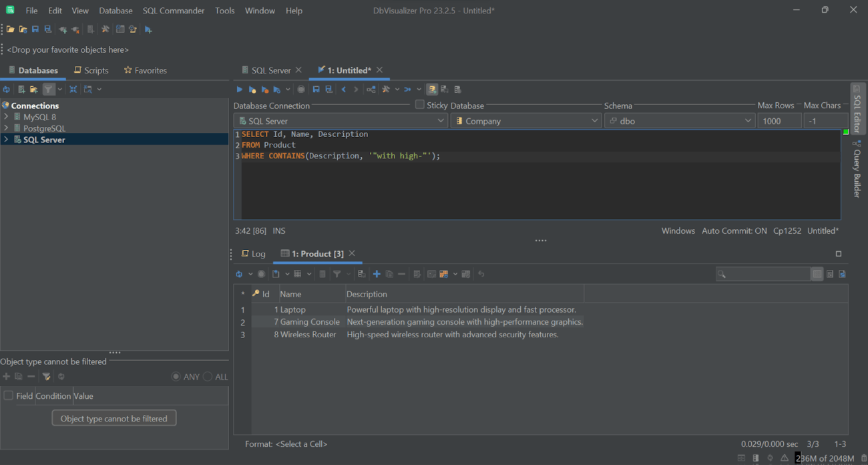Delete selected row using minus icon
This screenshot has width=868, height=465.
point(401,273)
